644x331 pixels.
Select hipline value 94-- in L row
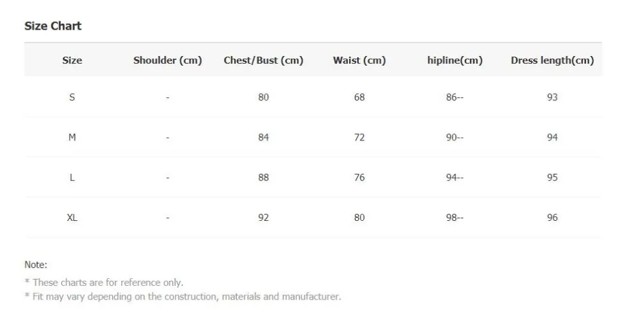pyautogui.click(x=455, y=178)
